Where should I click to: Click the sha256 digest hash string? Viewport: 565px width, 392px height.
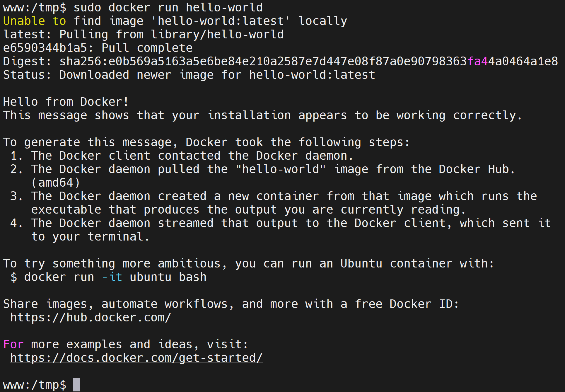tap(309, 62)
